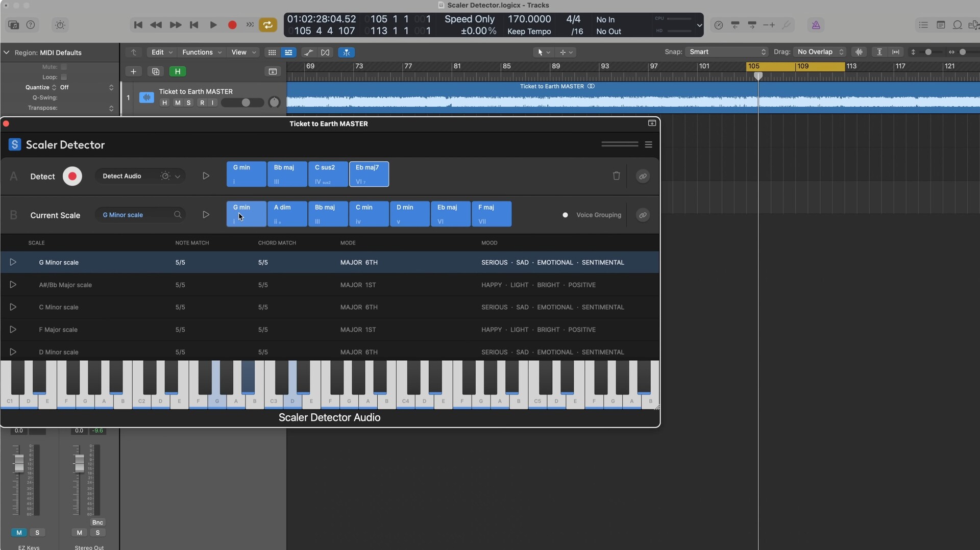Click the link icon in Detect row
Image resolution: width=980 pixels, height=550 pixels.
coord(643,176)
